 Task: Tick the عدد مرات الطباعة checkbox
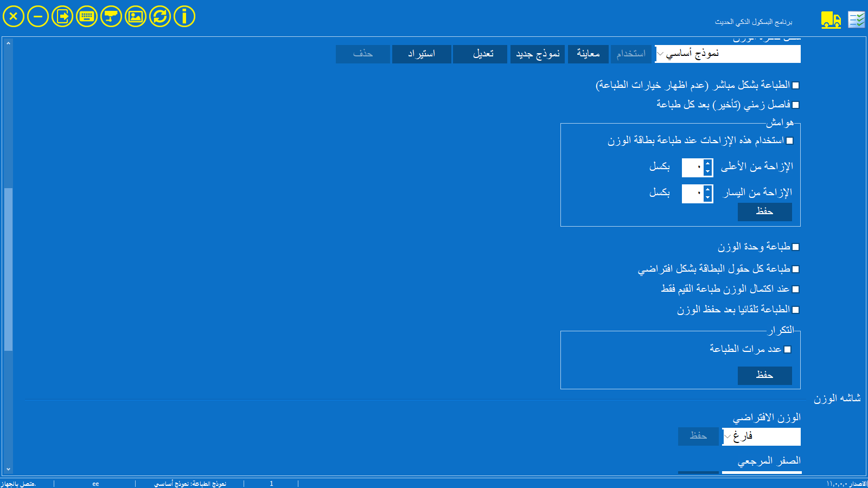pos(788,350)
